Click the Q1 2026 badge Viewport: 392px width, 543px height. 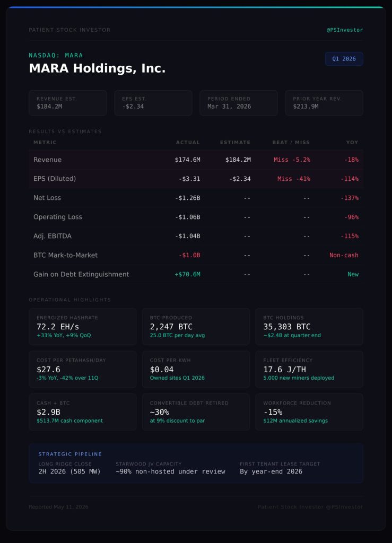pyautogui.click(x=344, y=59)
